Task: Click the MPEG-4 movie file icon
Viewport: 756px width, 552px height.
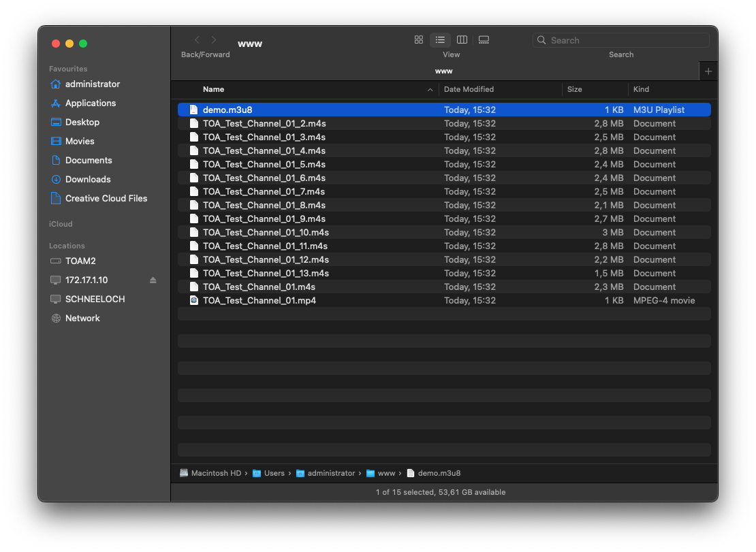Action: [x=194, y=301]
